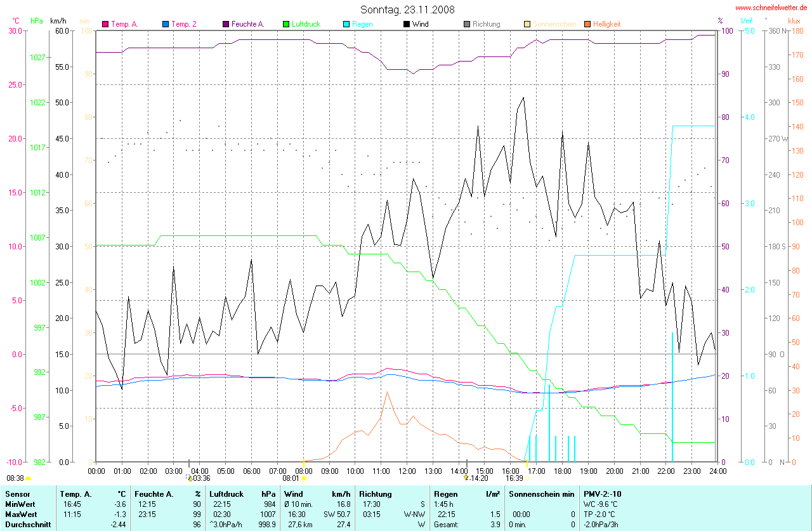
Task: Click the klux axis unit label
Action: click(x=794, y=21)
